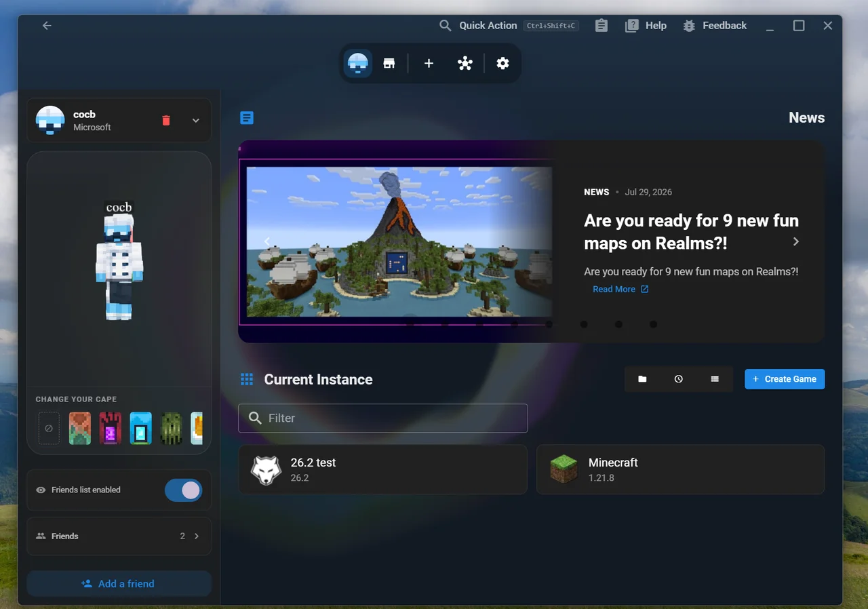Open the Feedback option
The width and height of the screenshot is (868, 609).
point(715,26)
